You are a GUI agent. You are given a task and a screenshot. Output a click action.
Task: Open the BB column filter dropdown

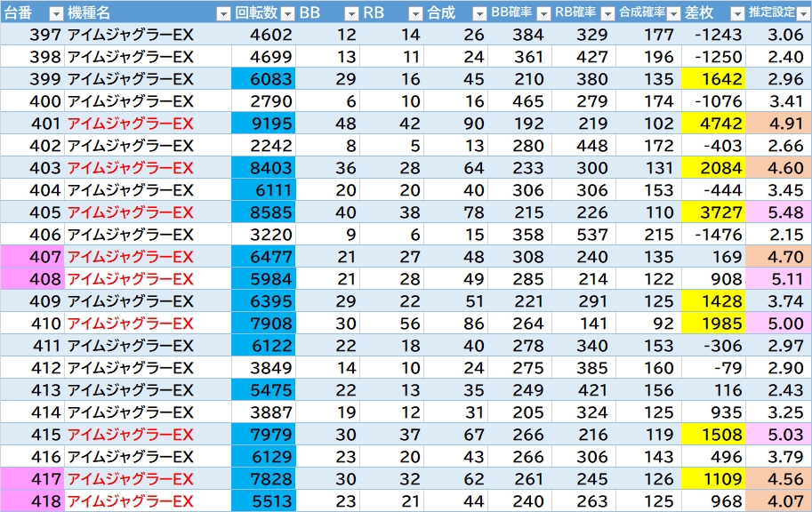click(x=351, y=13)
